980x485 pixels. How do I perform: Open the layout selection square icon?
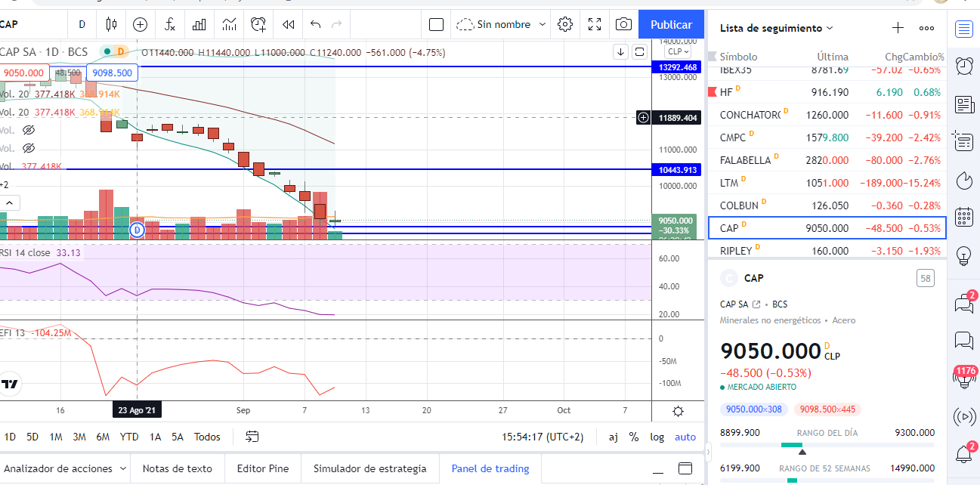pyautogui.click(x=436, y=24)
